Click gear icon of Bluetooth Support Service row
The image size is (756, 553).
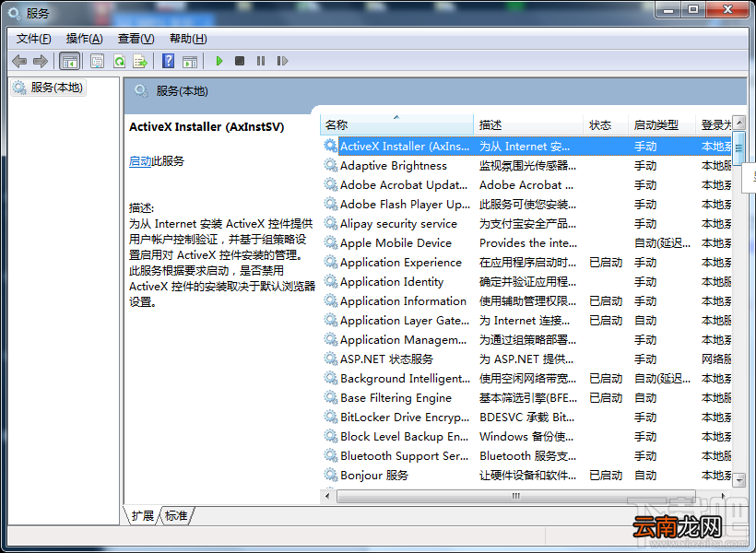330,455
